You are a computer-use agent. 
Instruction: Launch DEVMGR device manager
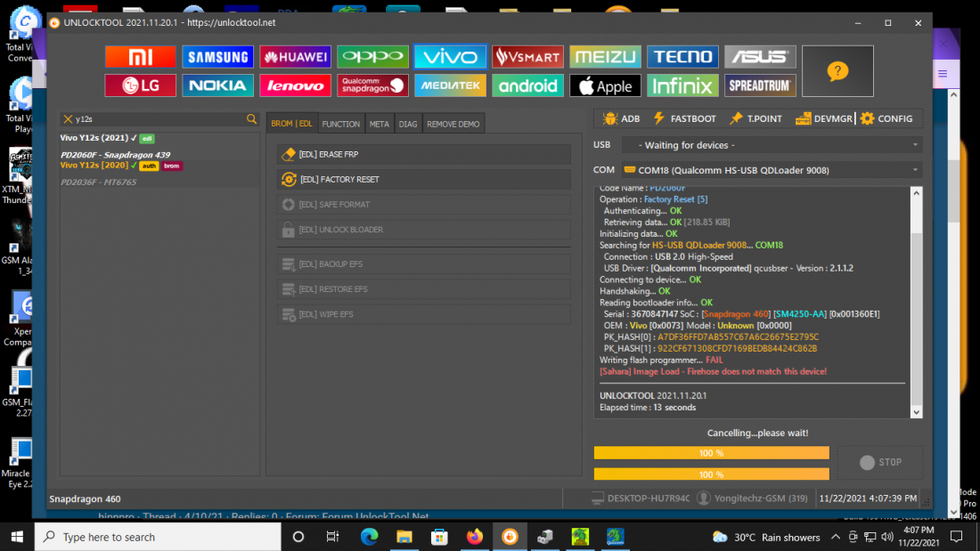click(x=824, y=118)
